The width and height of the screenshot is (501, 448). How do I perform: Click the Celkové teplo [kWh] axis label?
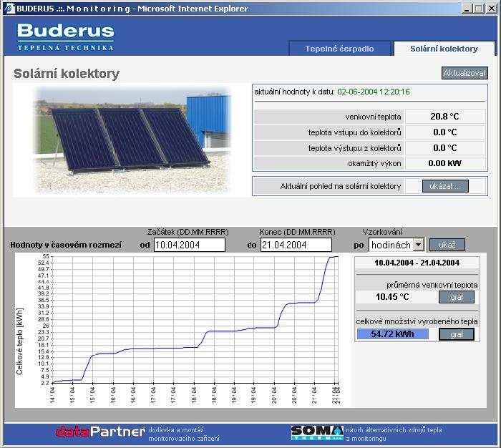(19, 341)
